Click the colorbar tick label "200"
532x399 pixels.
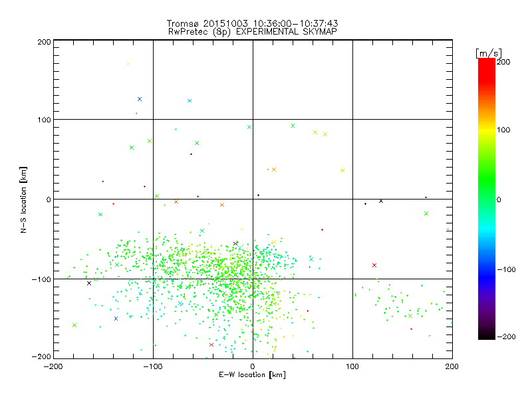(x=503, y=62)
